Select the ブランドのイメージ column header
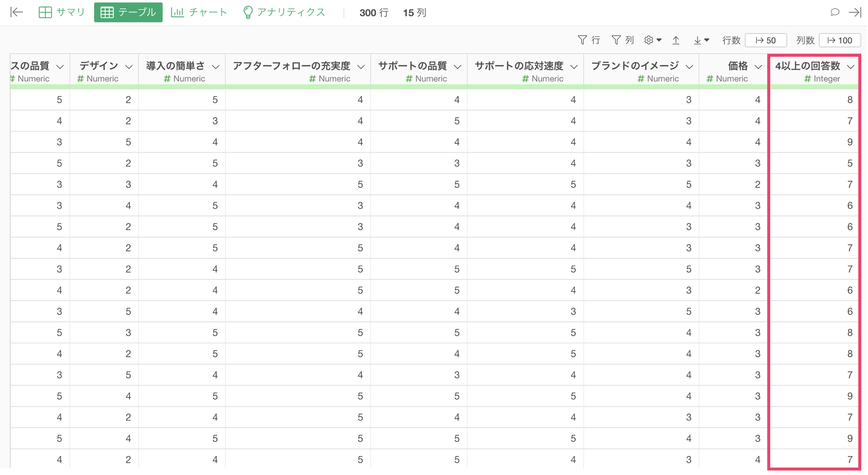The width and height of the screenshot is (868, 475). pyautogui.click(x=635, y=66)
